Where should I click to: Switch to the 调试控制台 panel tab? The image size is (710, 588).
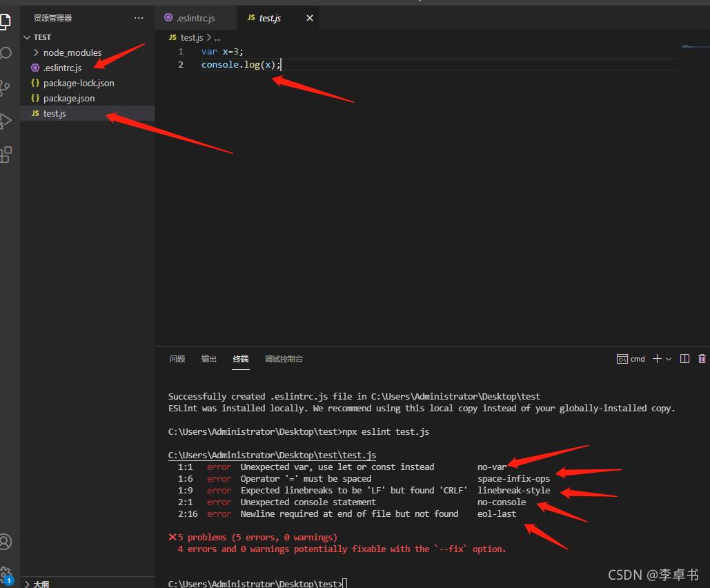tap(284, 359)
